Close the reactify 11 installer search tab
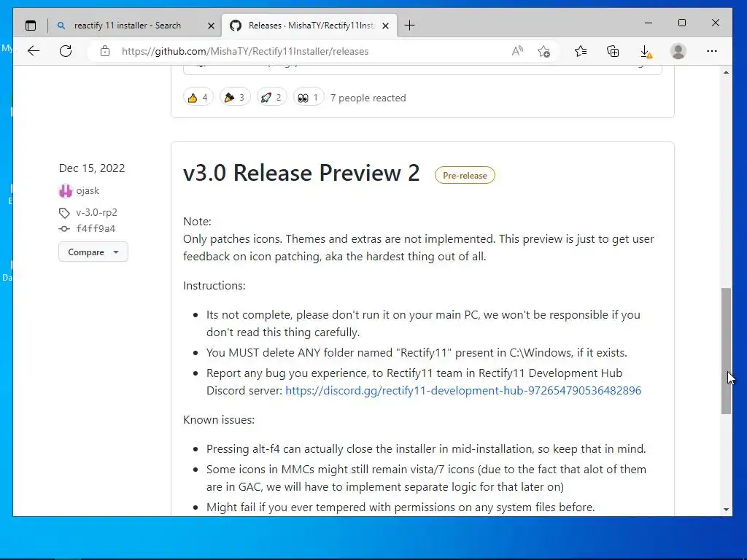 coord(211,26)
